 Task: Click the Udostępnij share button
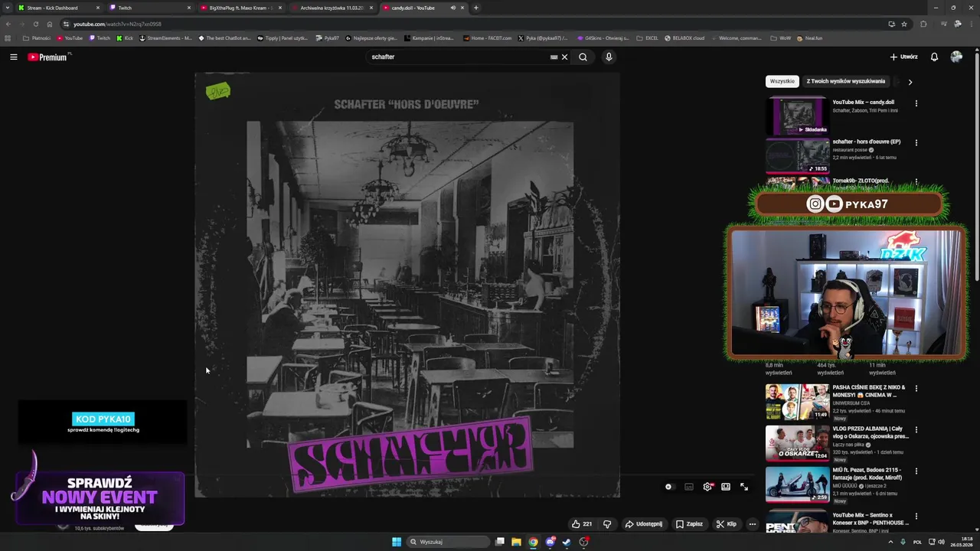pyautogui.click(x=643, y=524)
